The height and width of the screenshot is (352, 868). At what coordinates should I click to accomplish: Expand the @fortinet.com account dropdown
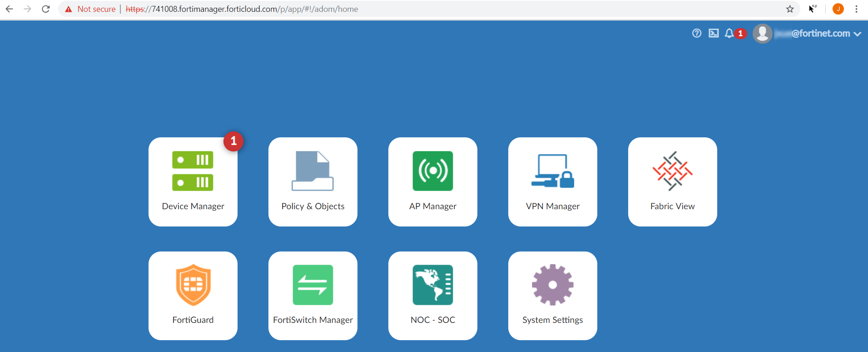[858, 34]
